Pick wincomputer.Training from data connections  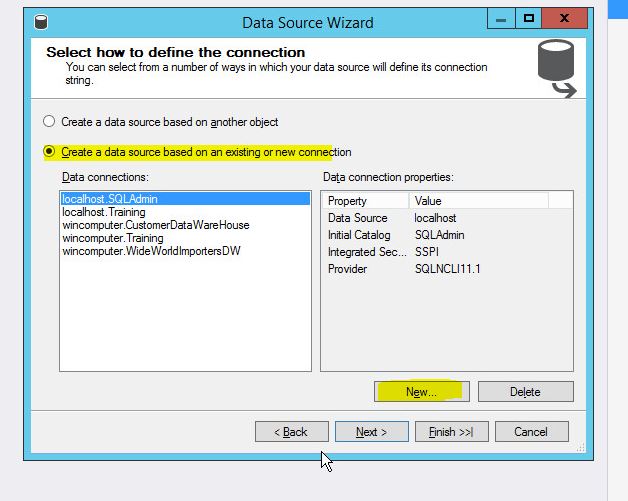coord(113,238)
